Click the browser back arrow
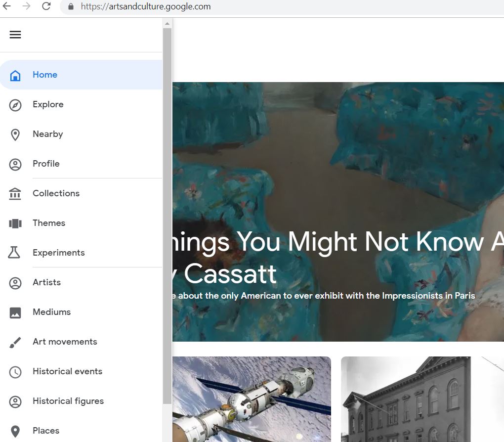Viewport: 504px width, 442px height. pyautogui.click(x=7, y=6)
